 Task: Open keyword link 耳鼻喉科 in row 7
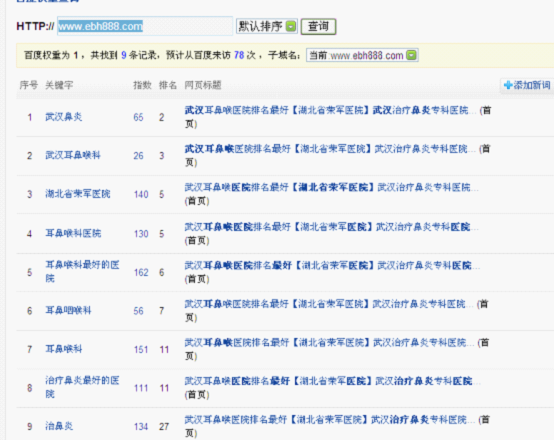click(x=64, y=349)
